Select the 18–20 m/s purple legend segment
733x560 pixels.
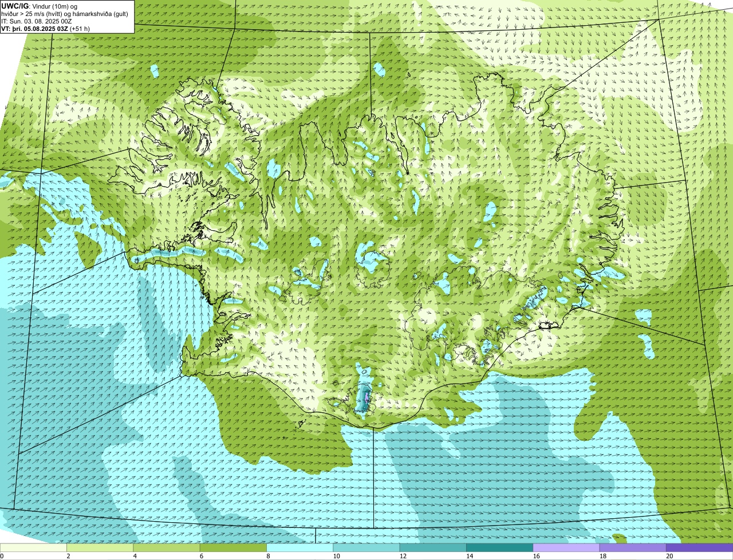(633, 547)
